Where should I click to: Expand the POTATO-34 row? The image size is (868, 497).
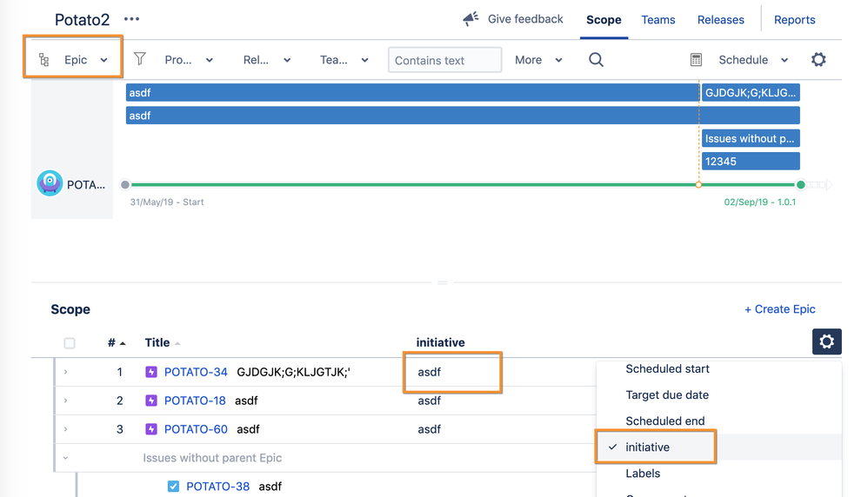[x=65, y=372]
